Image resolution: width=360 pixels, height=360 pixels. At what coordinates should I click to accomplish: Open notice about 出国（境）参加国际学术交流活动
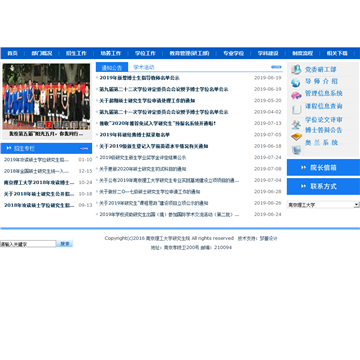[x=169, y=214]
